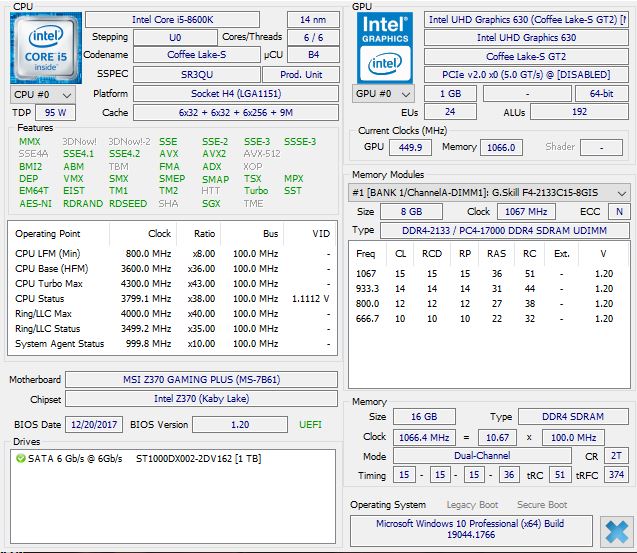The image size is (637, 553).
Task: Click the Intel Graphics GPU logo
Action: [385, 48]
